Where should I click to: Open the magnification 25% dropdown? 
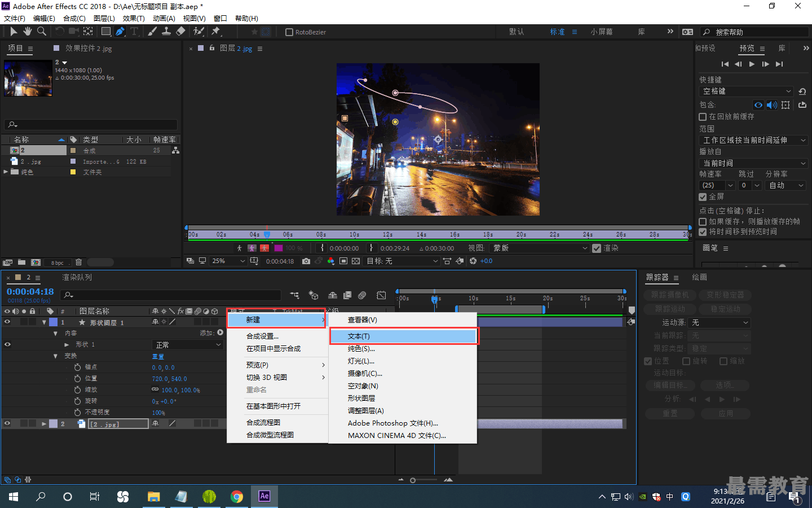228,261
